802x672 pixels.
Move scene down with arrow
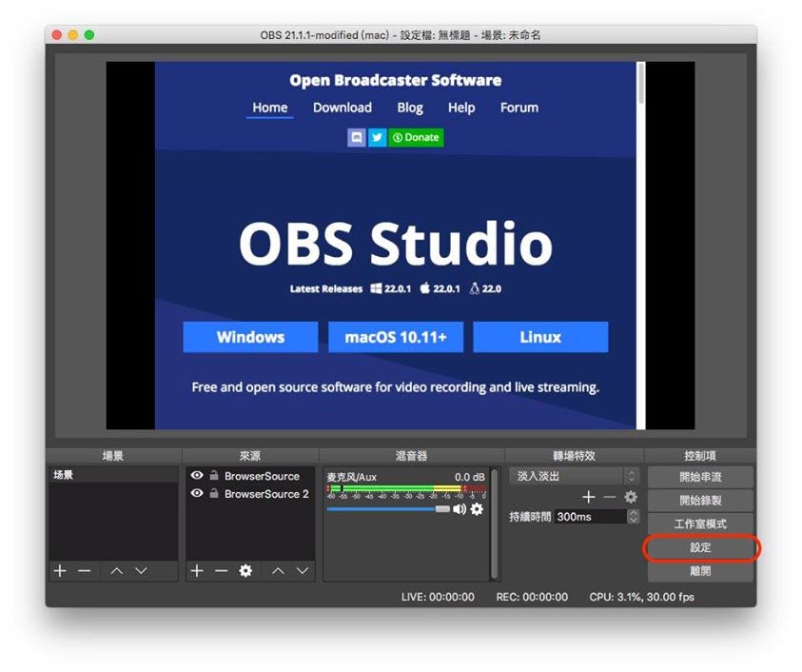tap(141, 571)
